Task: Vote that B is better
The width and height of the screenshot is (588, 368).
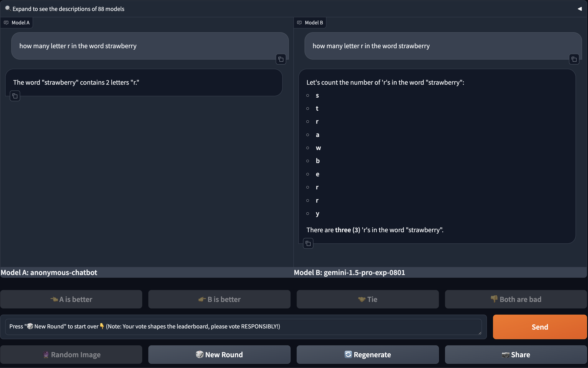Action: tap(219, 299)
